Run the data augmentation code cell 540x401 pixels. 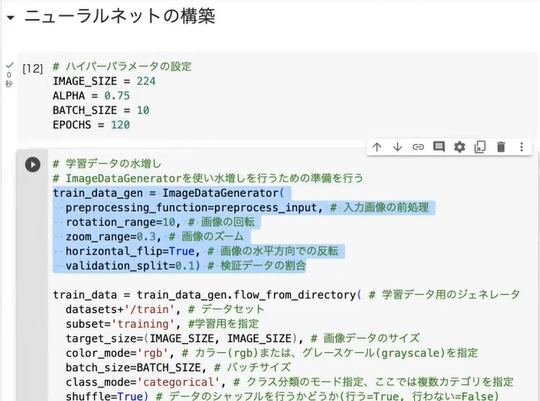tap(33, 164)
